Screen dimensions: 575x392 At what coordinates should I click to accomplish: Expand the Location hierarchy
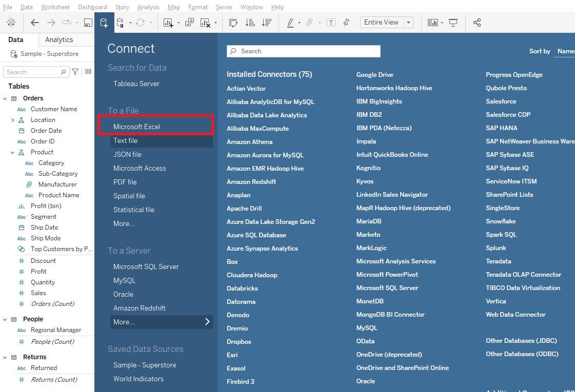point(12,120)
